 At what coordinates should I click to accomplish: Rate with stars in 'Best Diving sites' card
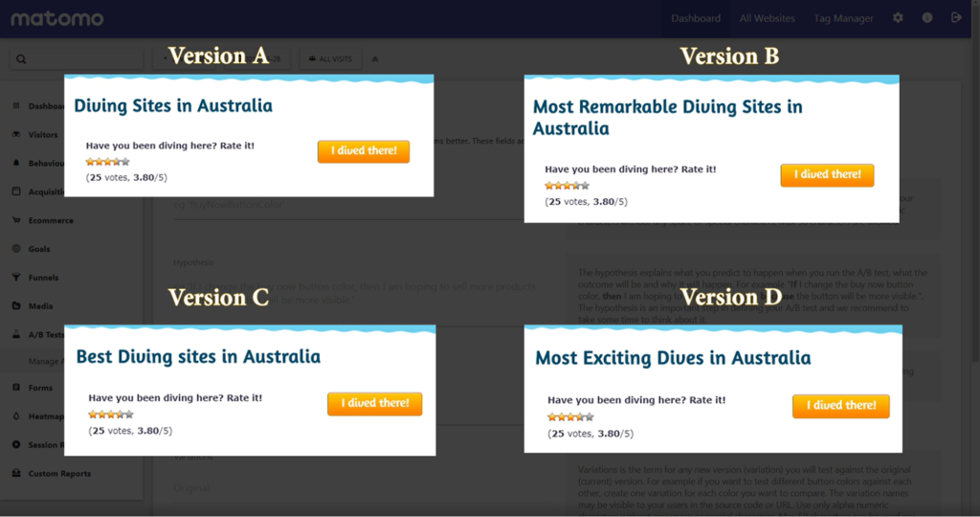pos(111,415)
